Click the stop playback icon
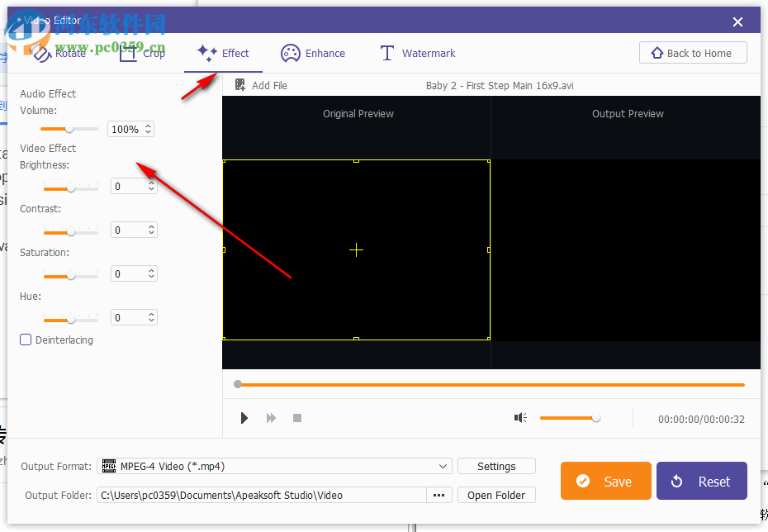Image resolution: width=768 pixels, height=532 pixels. [x=296, y=417]
